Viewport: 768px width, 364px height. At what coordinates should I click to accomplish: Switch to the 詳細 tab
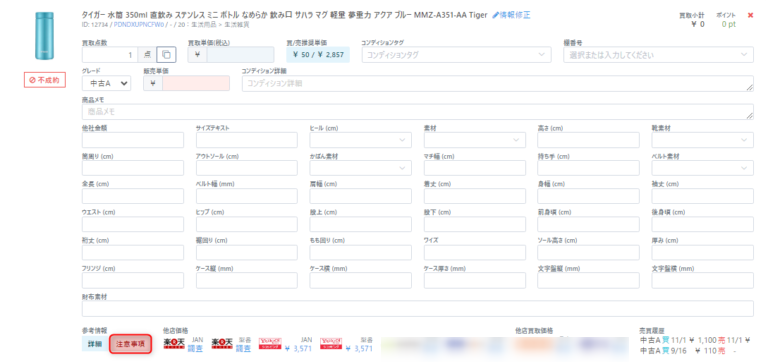(x=95, y=344)
